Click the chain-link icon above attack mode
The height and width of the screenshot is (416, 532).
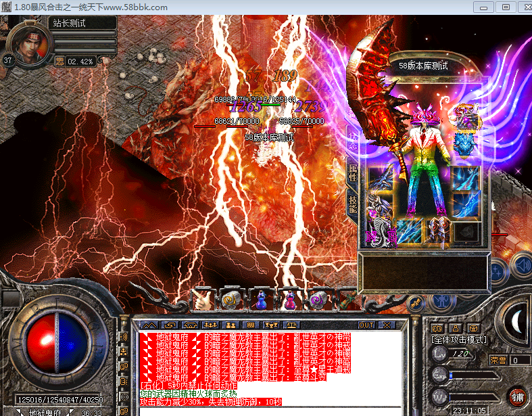pyautogui.click(x=437, y=328)
